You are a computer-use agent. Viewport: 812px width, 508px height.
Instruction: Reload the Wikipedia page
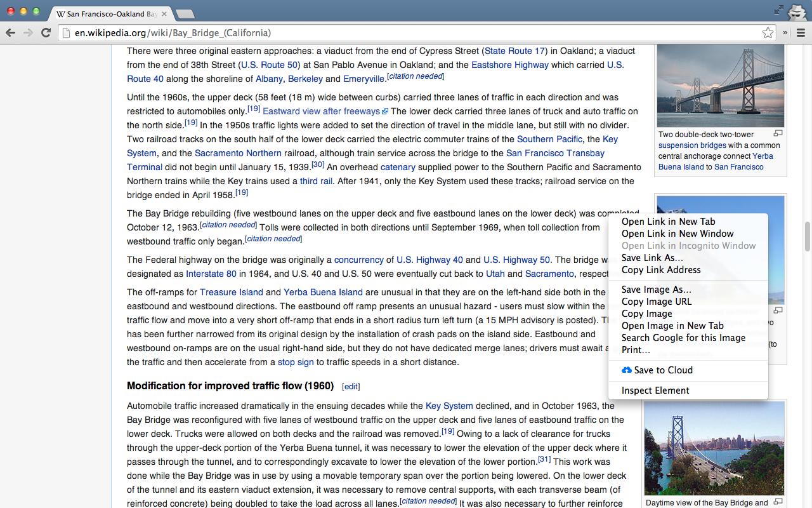46,33
